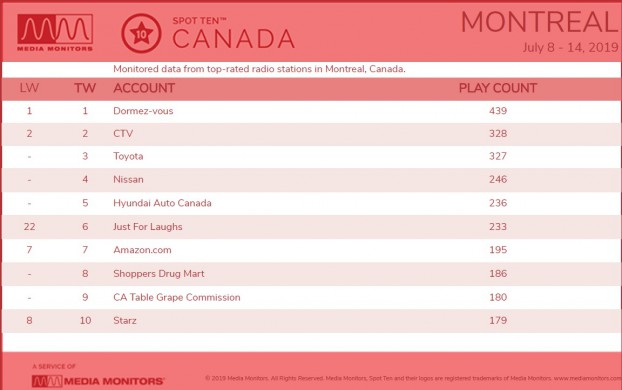
Task: Click the CANADA title text
Action: click(233, 39)
